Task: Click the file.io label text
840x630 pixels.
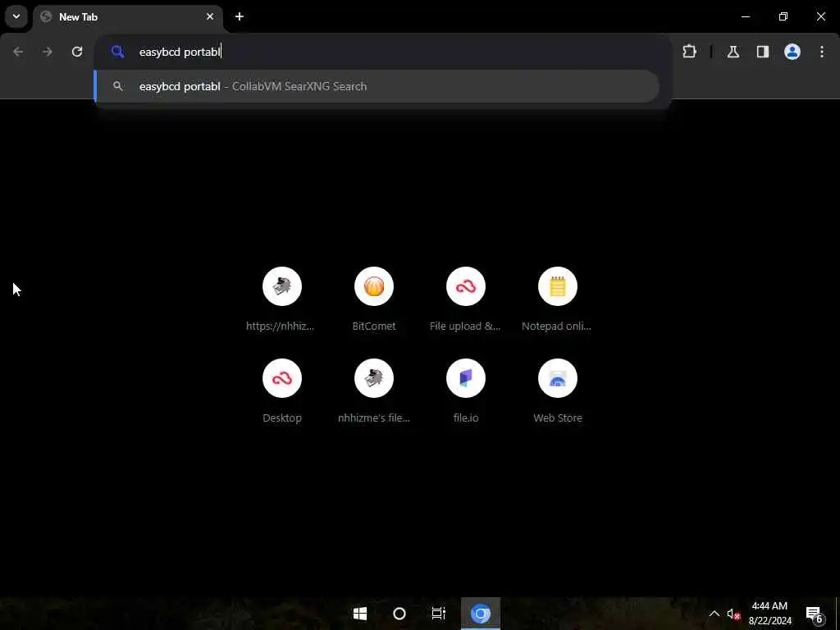Action: pyautogui.click(x=466, y=418)
